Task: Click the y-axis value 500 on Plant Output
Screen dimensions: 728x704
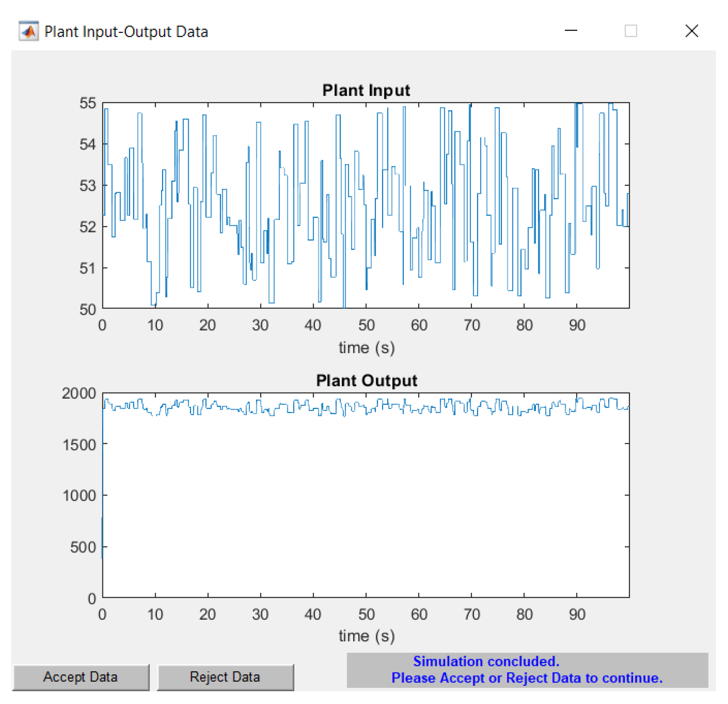Action: (x=83, y=547)
